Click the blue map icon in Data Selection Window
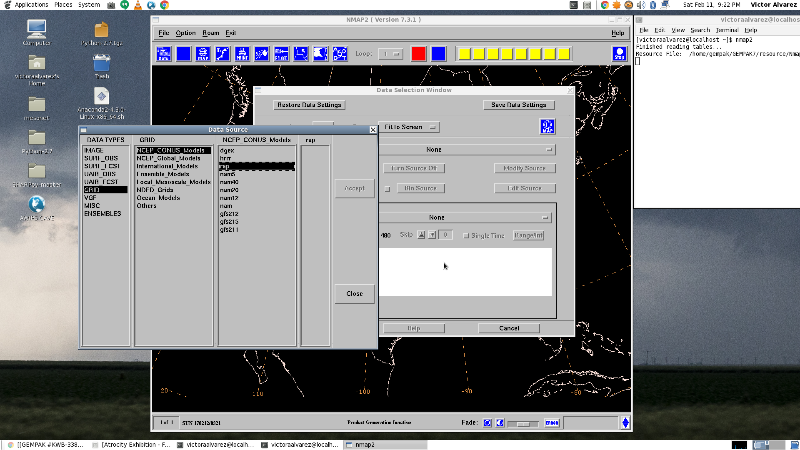Screen dimensions: 800x450 click(547, 126)
